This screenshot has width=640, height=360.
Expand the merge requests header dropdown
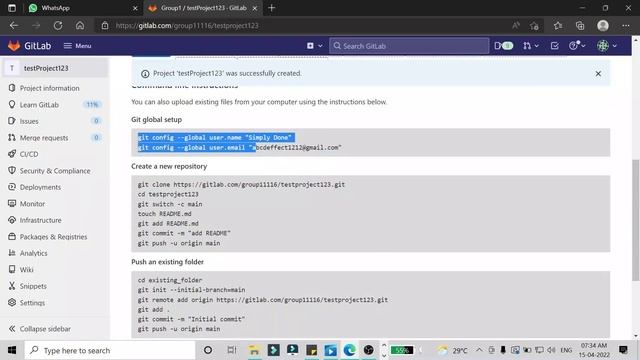click(531, 46)
